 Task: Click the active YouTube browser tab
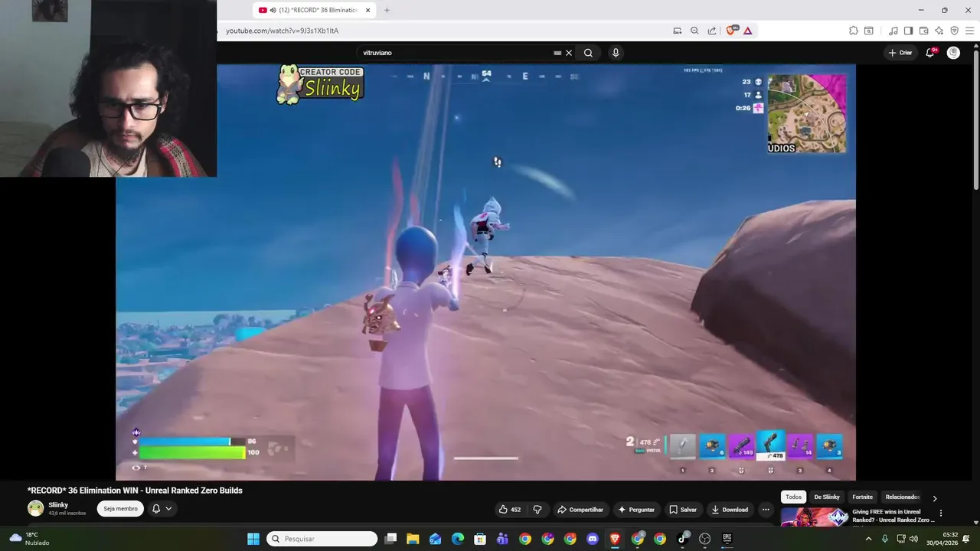314,10
